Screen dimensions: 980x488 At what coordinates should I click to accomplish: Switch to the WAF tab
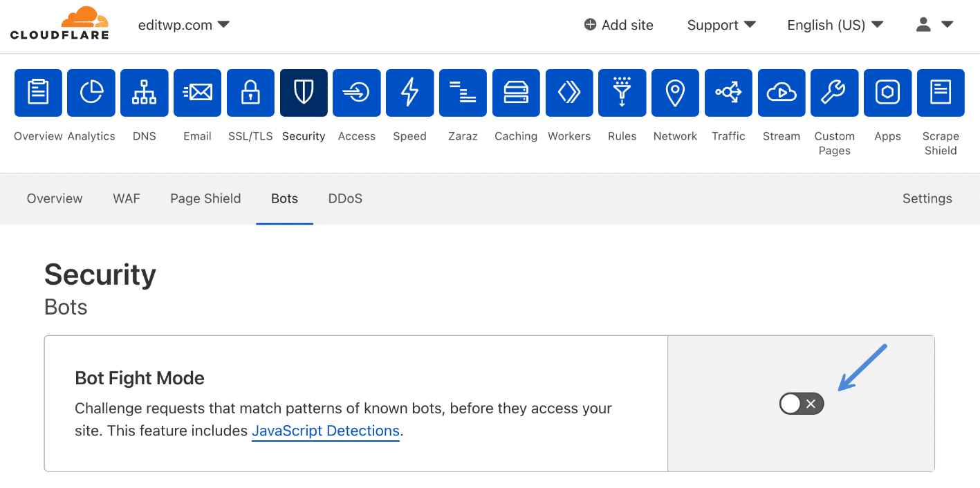(x=127, y=198)
